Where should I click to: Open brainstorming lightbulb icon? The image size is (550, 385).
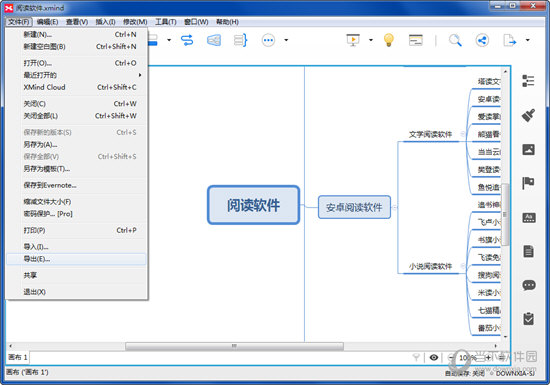point(389,40)
